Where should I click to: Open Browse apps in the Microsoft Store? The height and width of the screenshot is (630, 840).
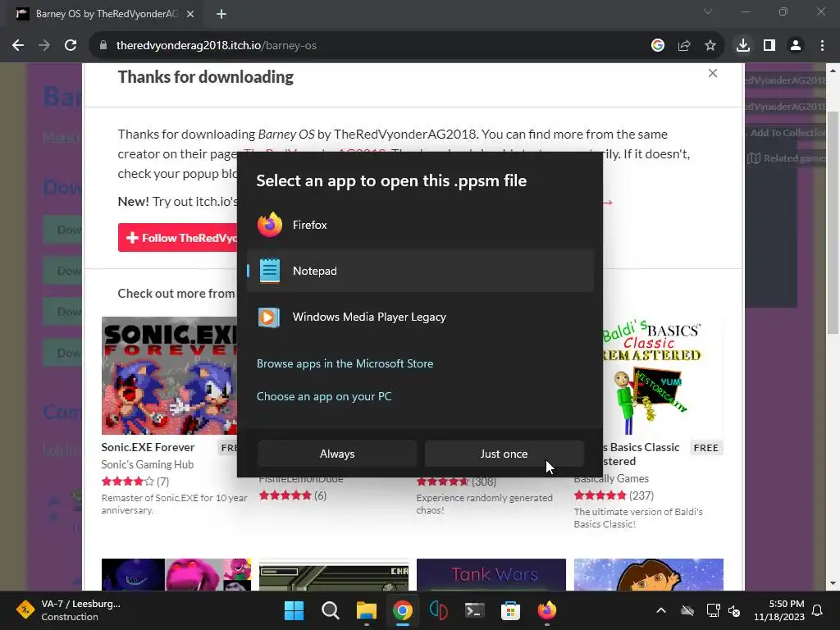pyautogui.click(x=345, y=363)
